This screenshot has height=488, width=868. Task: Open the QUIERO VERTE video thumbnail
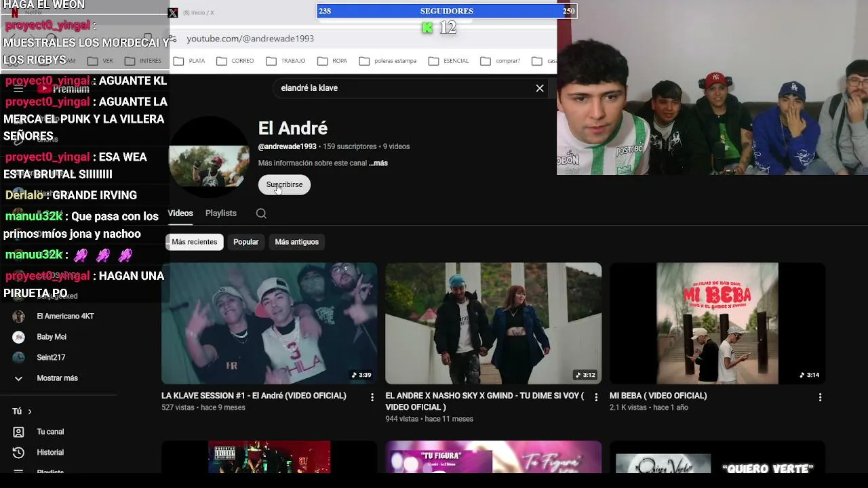coord(717,457)
